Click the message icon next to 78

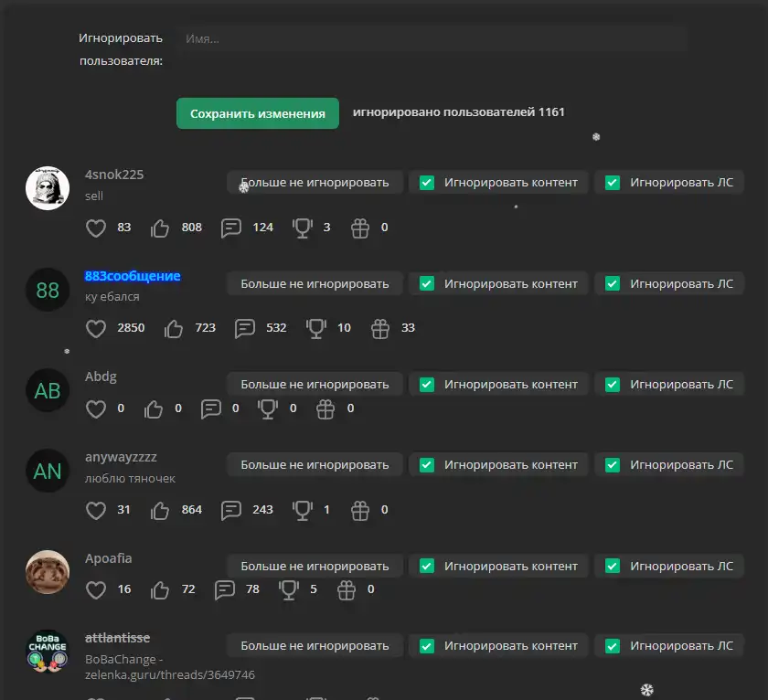click(x=224, y=589)
